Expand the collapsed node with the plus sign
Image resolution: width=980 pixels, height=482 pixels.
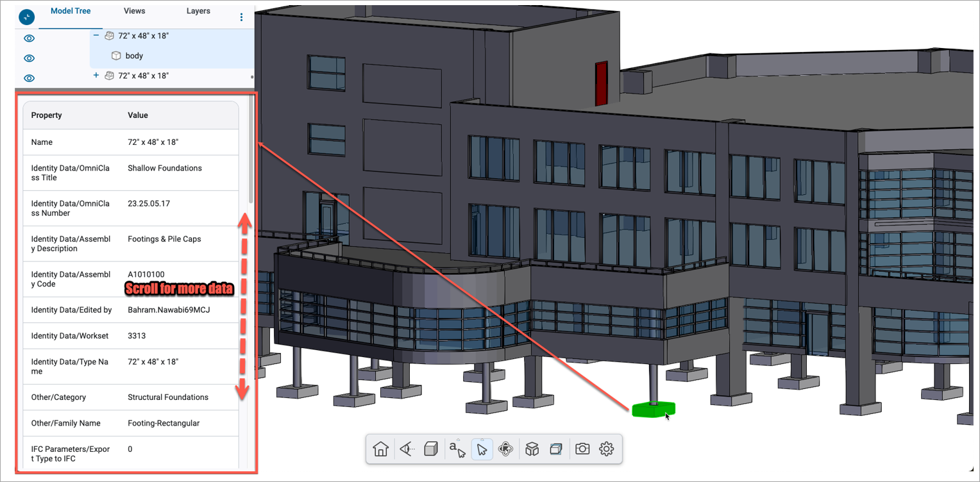tap(96, 76)
